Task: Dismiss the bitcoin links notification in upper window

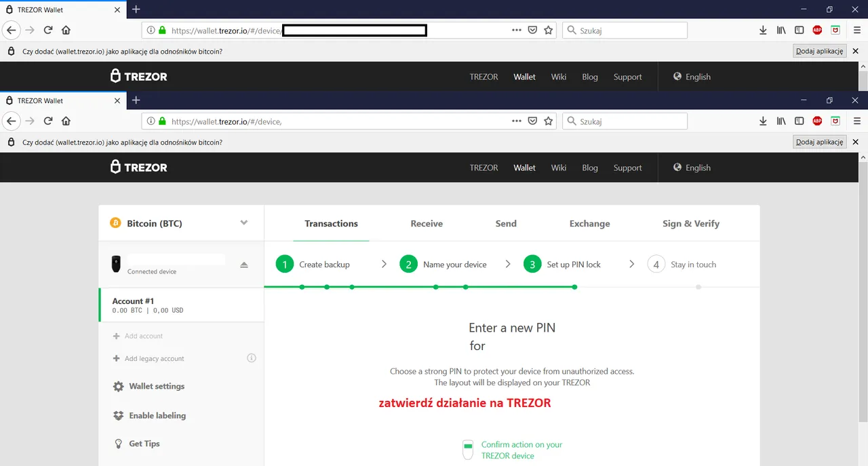Action: pos(855,51)
